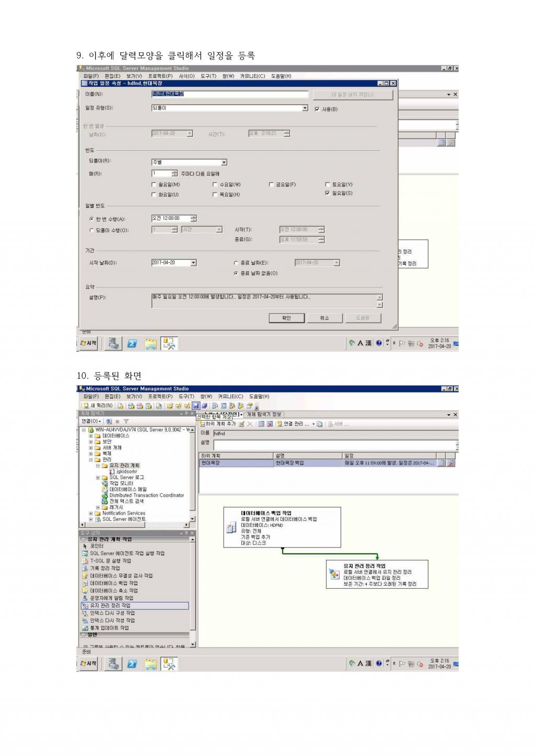Open 커뮤니티(C) menu in lower window
The image size is (535, 756).
coord(230,397)
